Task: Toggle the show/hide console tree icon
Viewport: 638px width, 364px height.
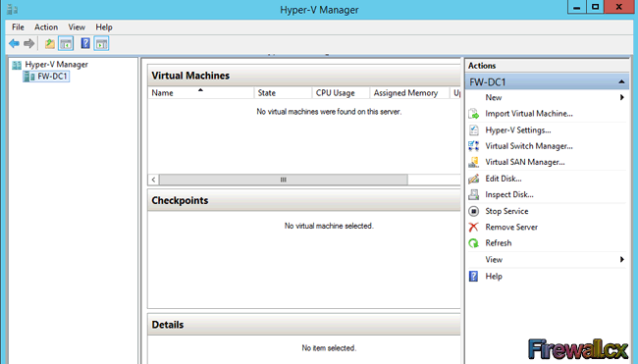Action: 66,43
